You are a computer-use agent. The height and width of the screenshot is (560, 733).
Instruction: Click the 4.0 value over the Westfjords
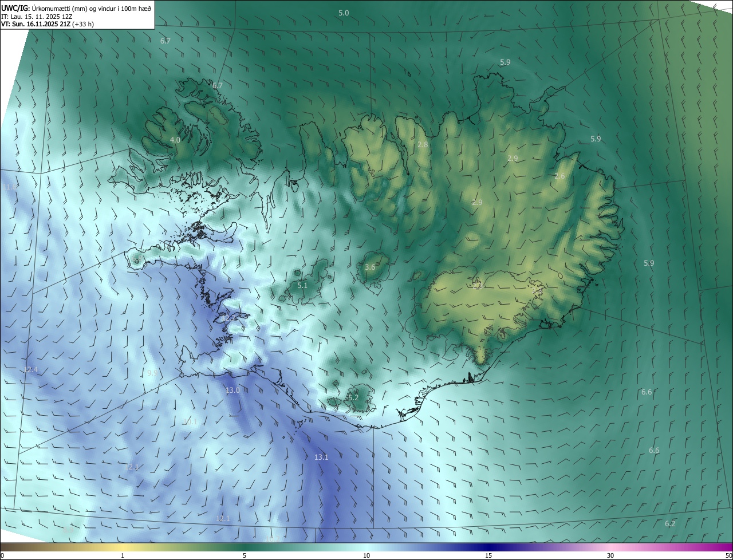click(175, 140)
